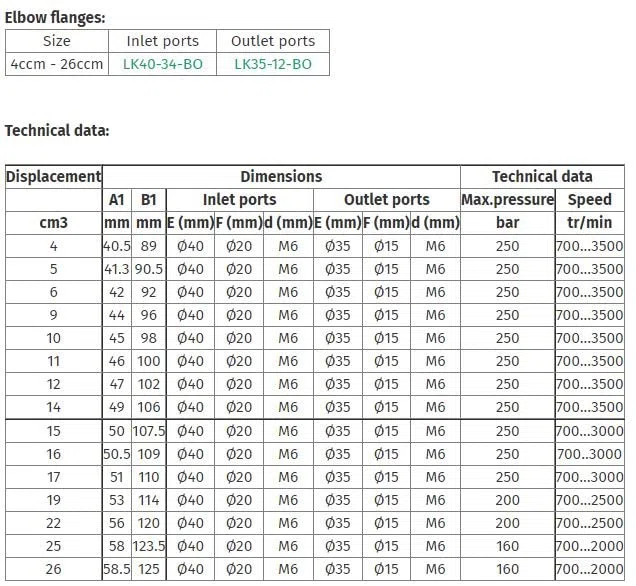Select the B1 value 98
Viewport: 636px width, 586px height.
[x=148, y=338]
